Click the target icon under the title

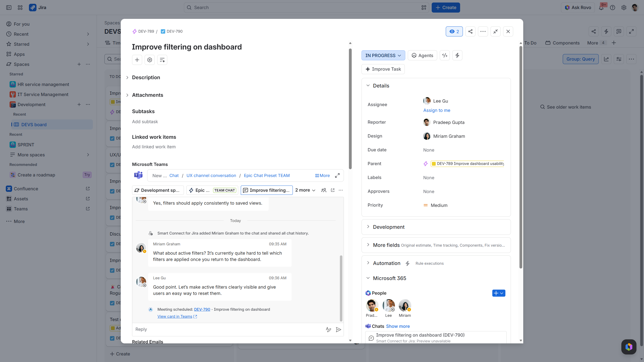[150, 60]
